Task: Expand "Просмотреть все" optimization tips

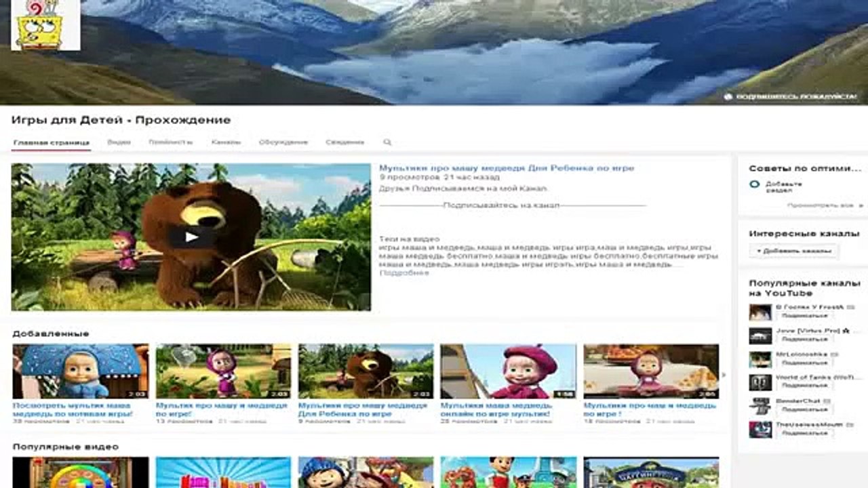Action: (x=825, y=205)
